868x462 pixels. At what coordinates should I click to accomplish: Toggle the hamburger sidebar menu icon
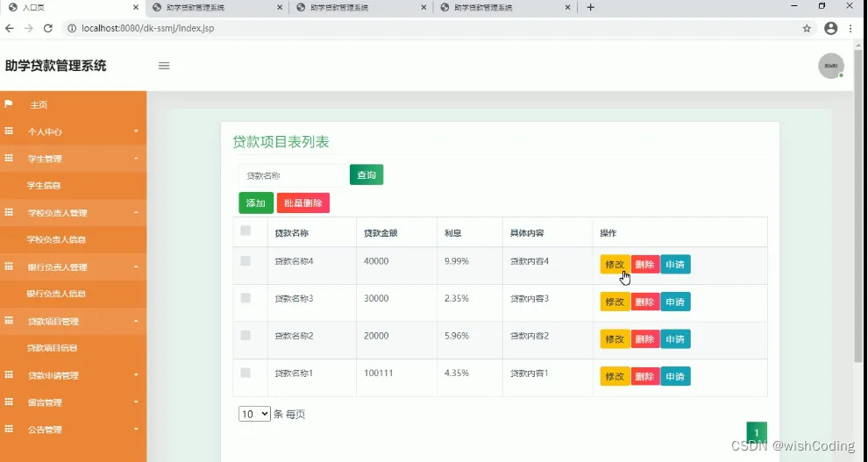pos(164,66)
